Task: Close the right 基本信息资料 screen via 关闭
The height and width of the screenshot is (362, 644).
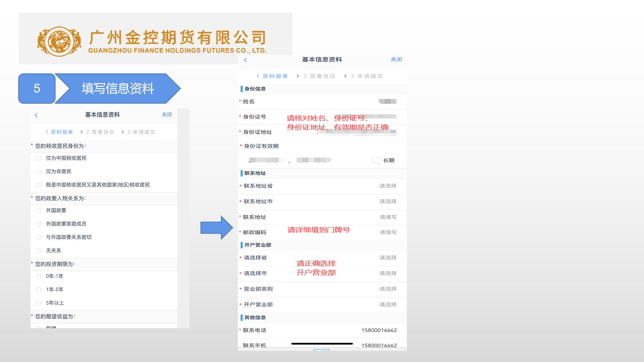Action: click(x=396, y=59)
